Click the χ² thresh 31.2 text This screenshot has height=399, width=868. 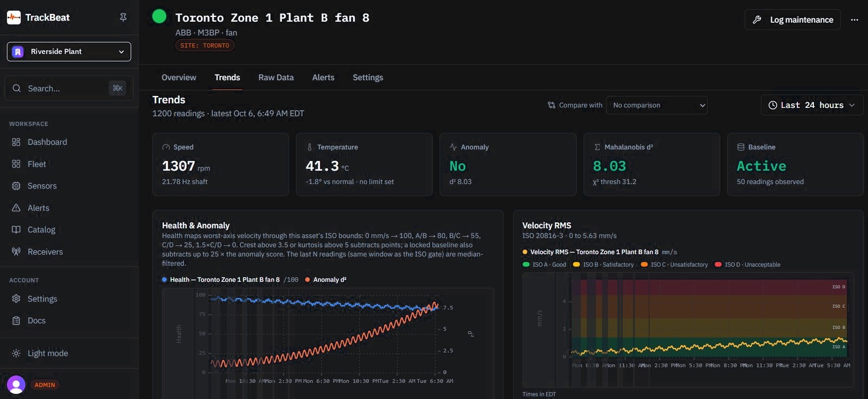615,182
